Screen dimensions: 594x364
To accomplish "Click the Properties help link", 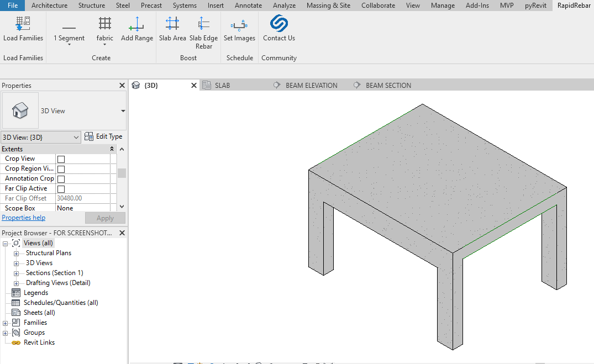I will (x=24, y=218).
